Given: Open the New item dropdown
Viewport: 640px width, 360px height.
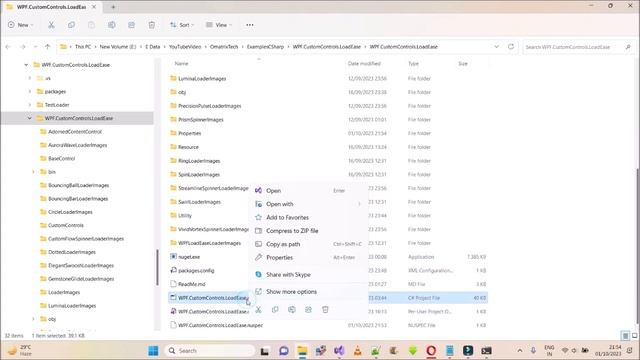Looking at the screenshot, I should 20,25.
